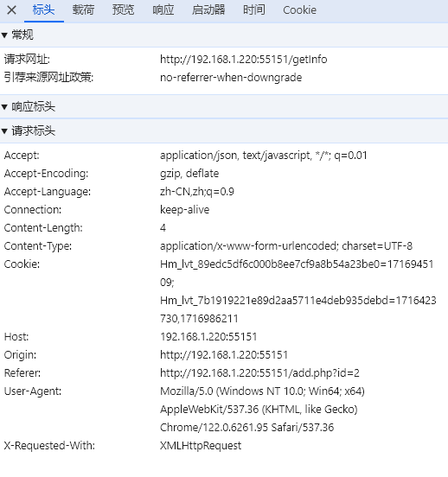Click the request URL getInfo value
The width and height of the screenshot is (448, 477).
[x=244, y=59]
